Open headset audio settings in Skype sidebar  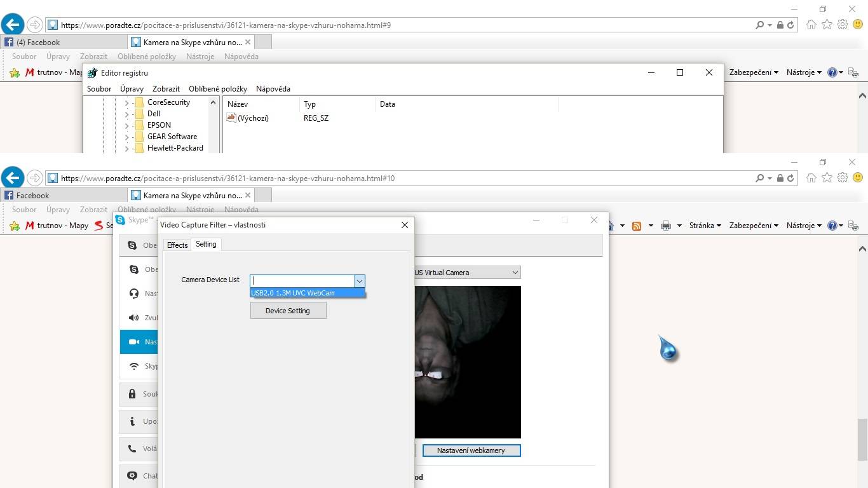tap(139, 294)
